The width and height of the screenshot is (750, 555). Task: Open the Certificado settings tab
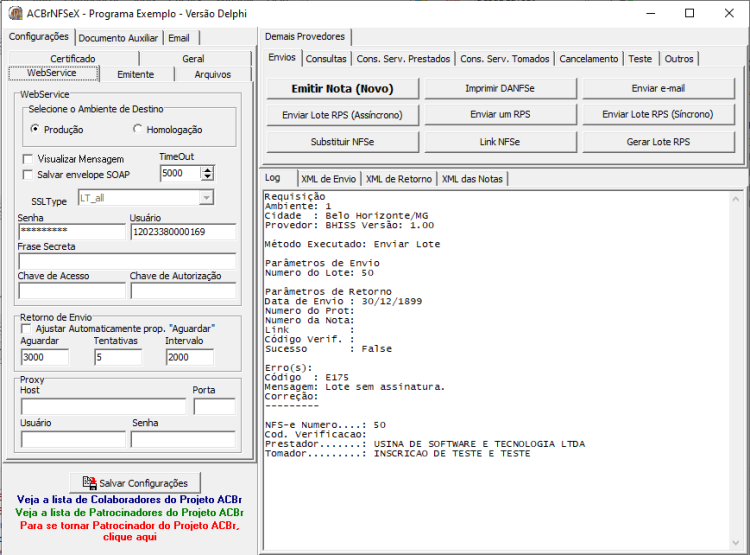click(x=73, y=58)
